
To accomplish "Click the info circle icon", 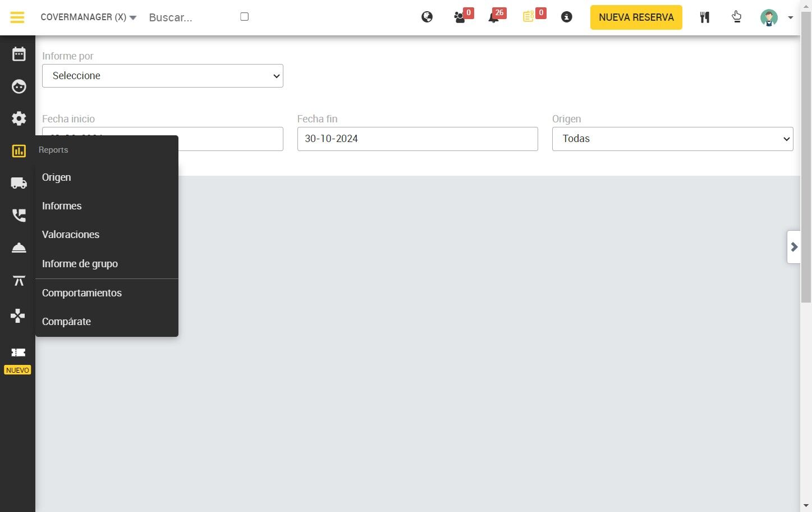I will (567, 17).
